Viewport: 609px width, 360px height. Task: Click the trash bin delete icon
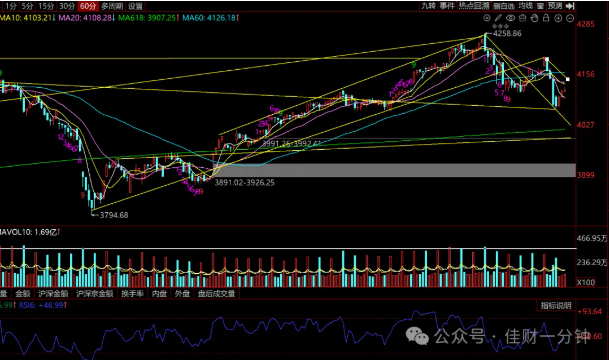[x=522, y=18]
